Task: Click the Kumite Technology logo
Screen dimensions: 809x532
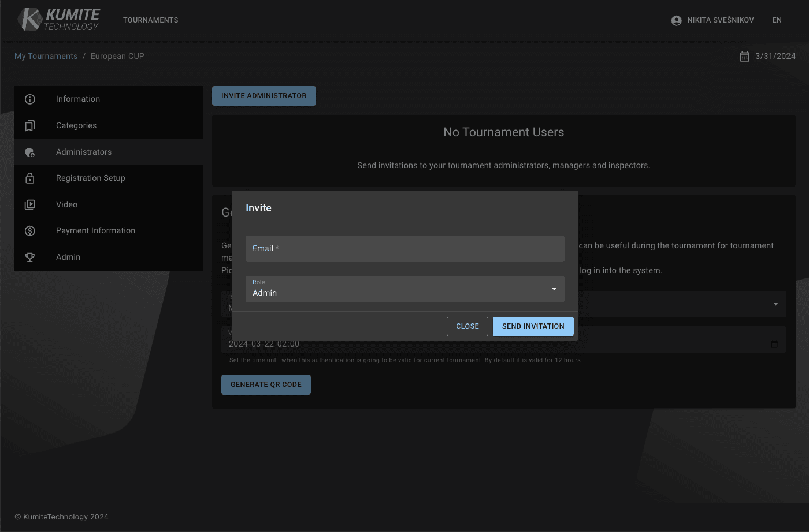Action: (58, 19)
